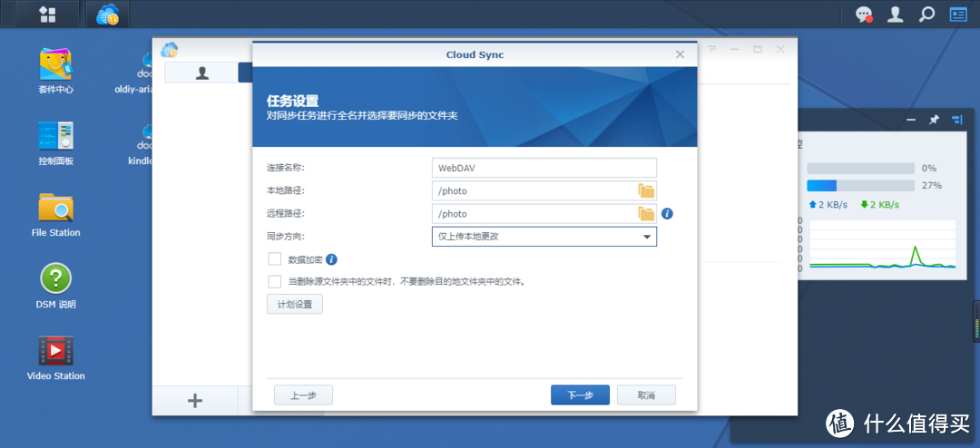Open the kindle docker desktop shortcut
This screenshot has width=980, height=448.
tap(141, 143)
